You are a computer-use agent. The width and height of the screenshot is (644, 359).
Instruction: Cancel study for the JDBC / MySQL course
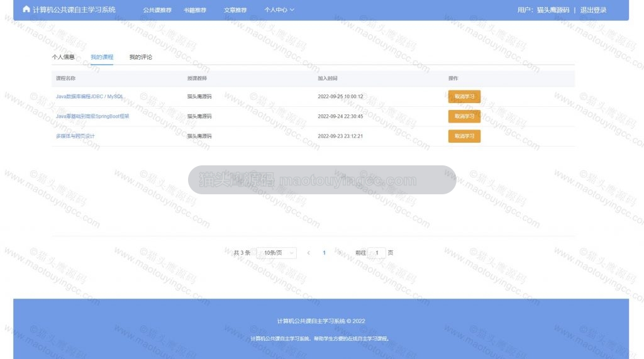pyautogui.click(x=464, y=97)
